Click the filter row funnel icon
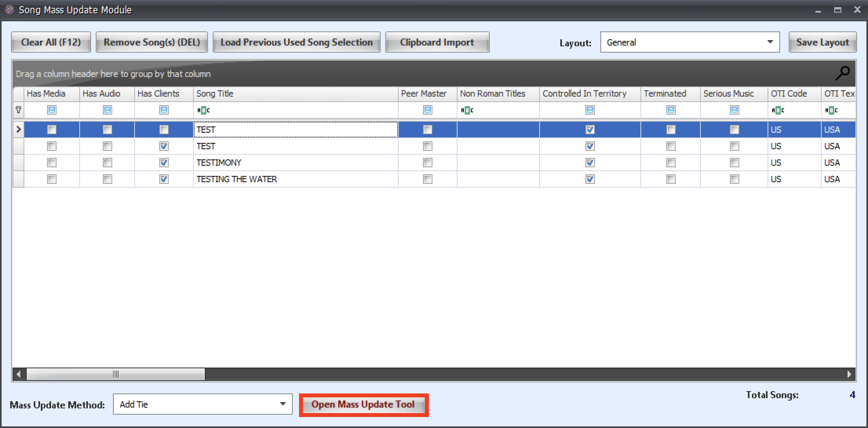868x428 pixels. tap(18, 110)
